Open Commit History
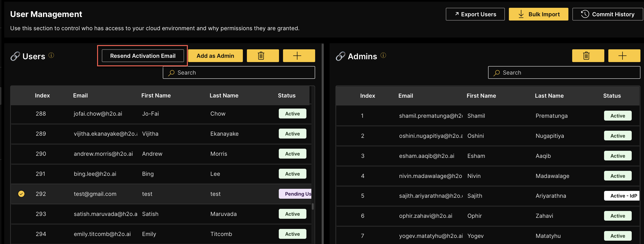644x244 pixels. click(x=607, y=14)
